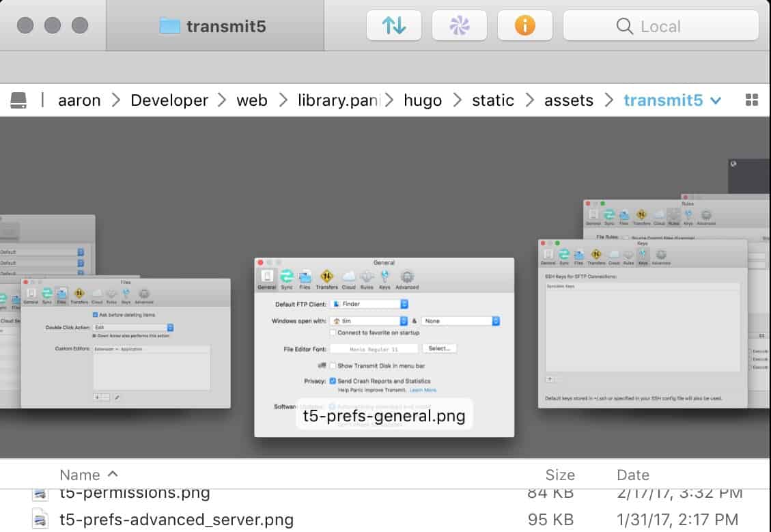Sort by the Name column header
The height and width of the screenshot is (532, 771).
pyautogui.click(x=89, y=475)
